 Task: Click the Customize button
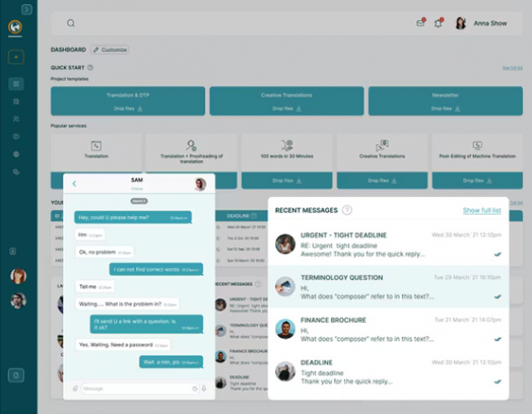pos(110,50)
